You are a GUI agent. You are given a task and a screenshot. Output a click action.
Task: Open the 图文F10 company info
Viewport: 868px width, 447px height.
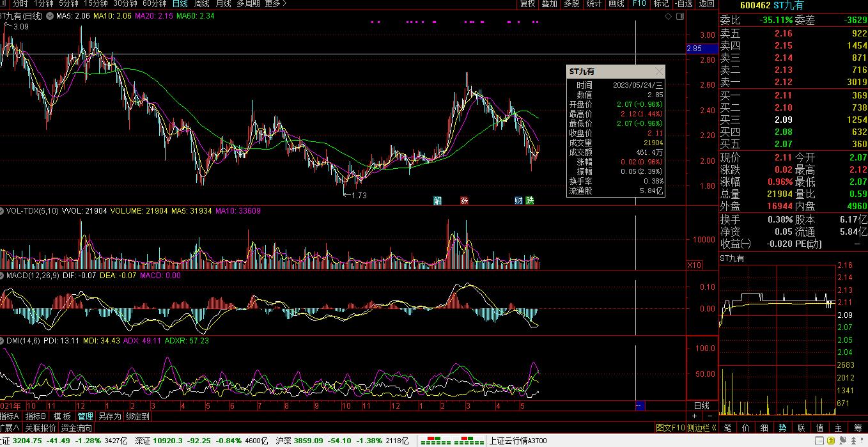tap(670, 428)
